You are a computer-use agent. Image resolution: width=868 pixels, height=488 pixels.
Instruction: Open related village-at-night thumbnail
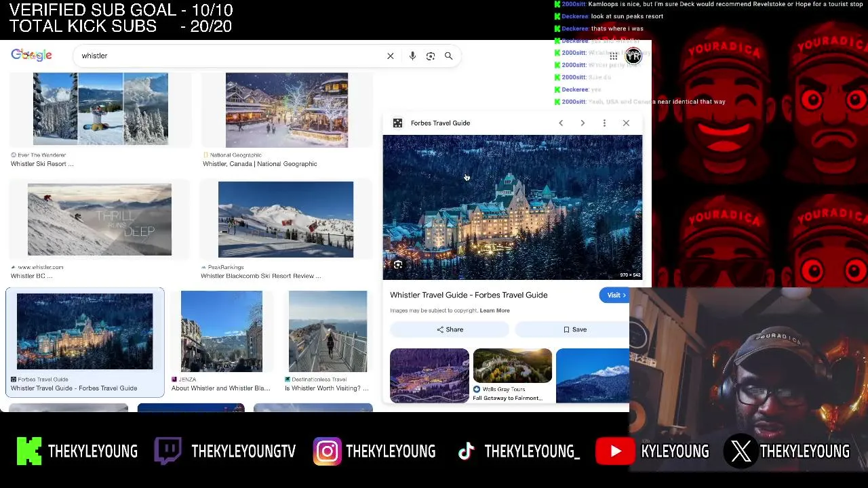click(429, 375)
